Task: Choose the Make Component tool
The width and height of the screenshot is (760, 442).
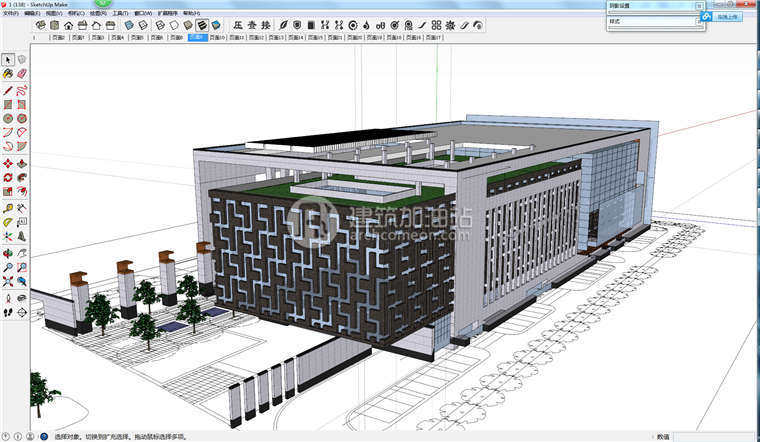Action: pyautogui.click(x=22, y=60)
